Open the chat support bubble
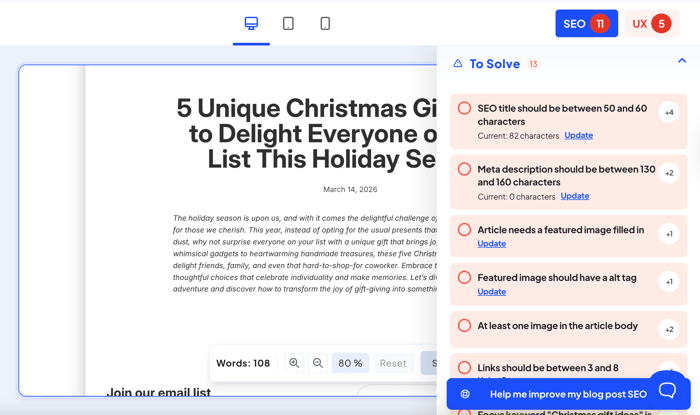The height and width of the screenshot is (415, 700). (667, 390)
